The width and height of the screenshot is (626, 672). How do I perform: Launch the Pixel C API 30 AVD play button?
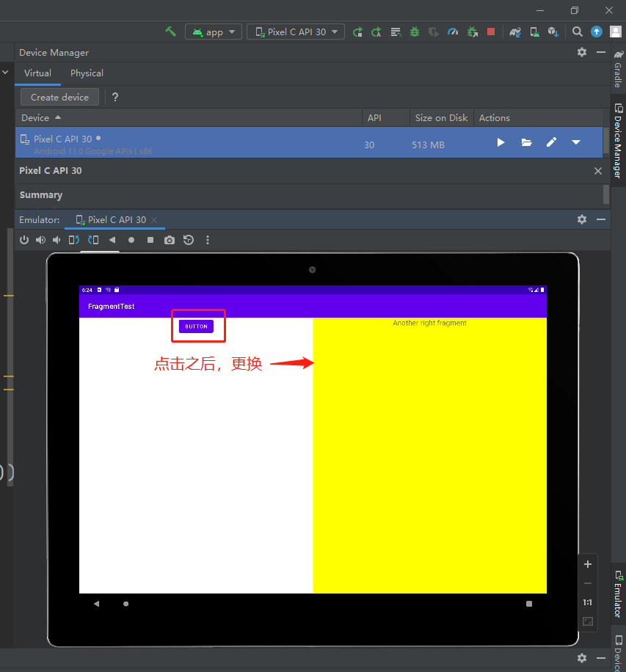(501, 142)
